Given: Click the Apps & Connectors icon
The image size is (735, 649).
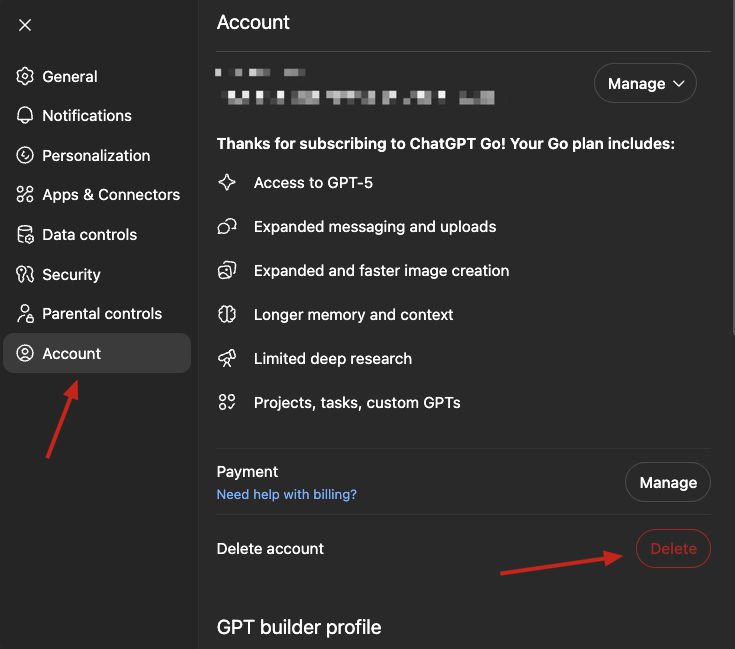Looking at the screenshot, I should [25, 194].
